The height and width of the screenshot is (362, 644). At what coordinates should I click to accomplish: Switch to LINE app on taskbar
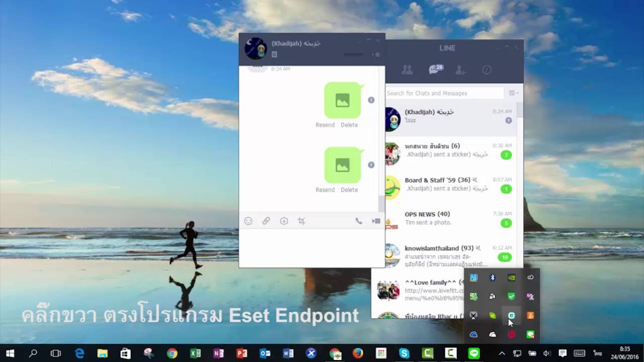pos(474,353)
